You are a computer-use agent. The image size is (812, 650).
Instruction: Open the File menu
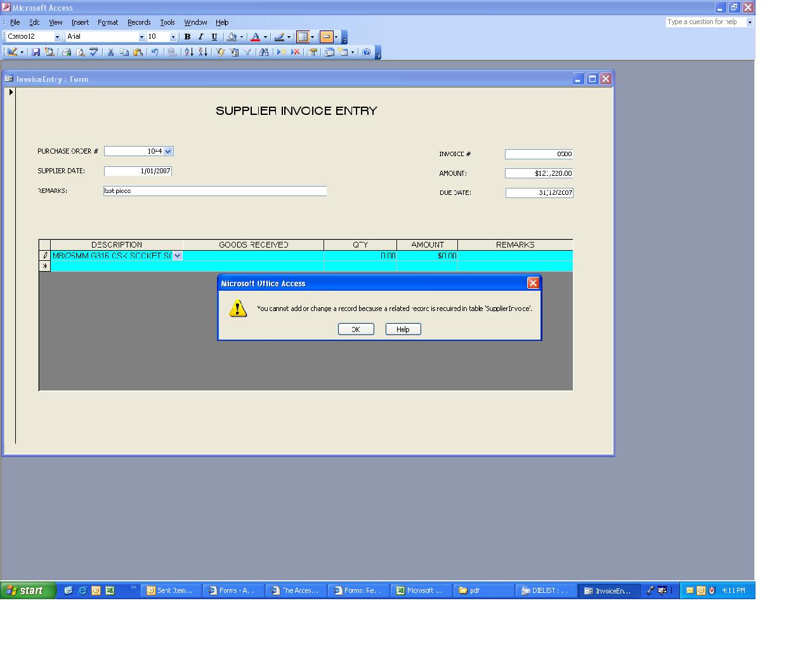coord(15,22)
